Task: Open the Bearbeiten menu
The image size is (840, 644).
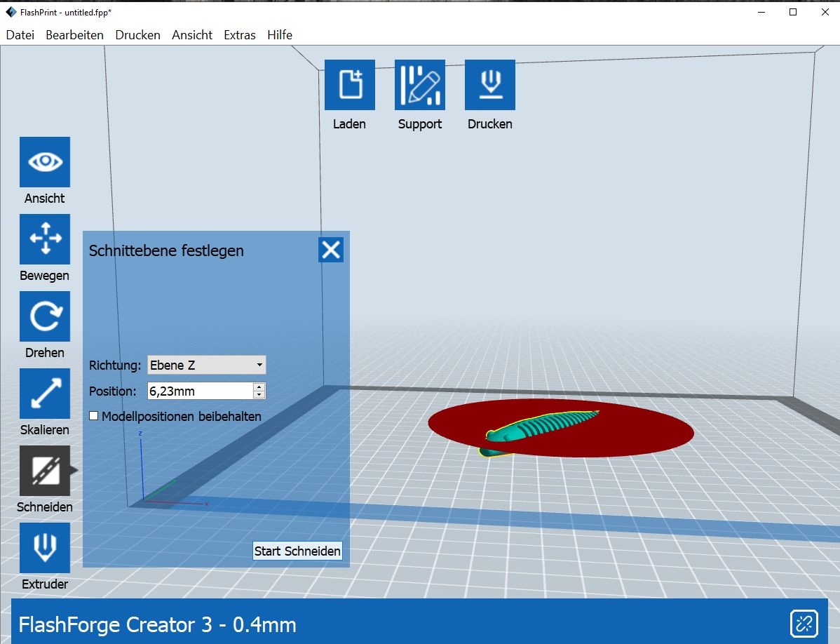Action: 75,35
